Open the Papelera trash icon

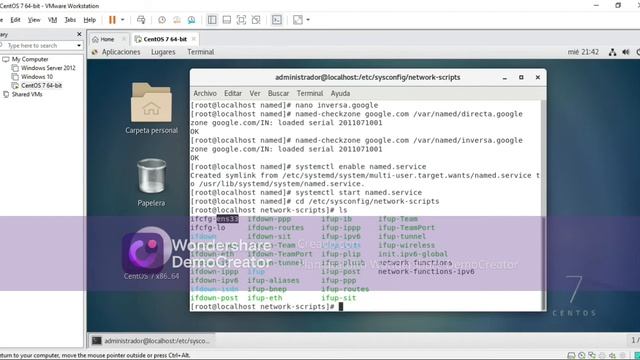[151, 182]
